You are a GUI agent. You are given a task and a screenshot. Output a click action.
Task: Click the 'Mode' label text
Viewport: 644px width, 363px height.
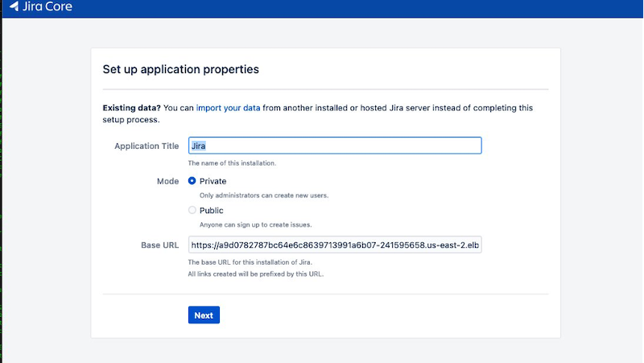167,181
